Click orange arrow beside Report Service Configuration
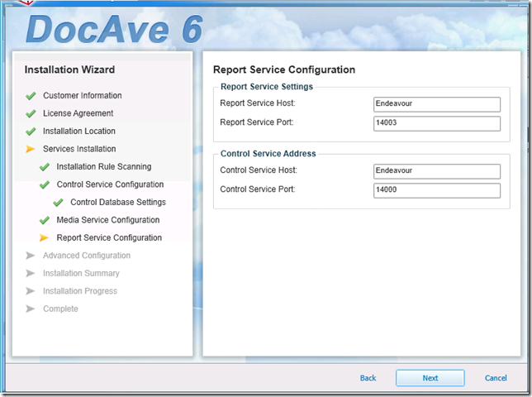Image resolution: width=532 pixels, height=397 pixels. [44, 237]
